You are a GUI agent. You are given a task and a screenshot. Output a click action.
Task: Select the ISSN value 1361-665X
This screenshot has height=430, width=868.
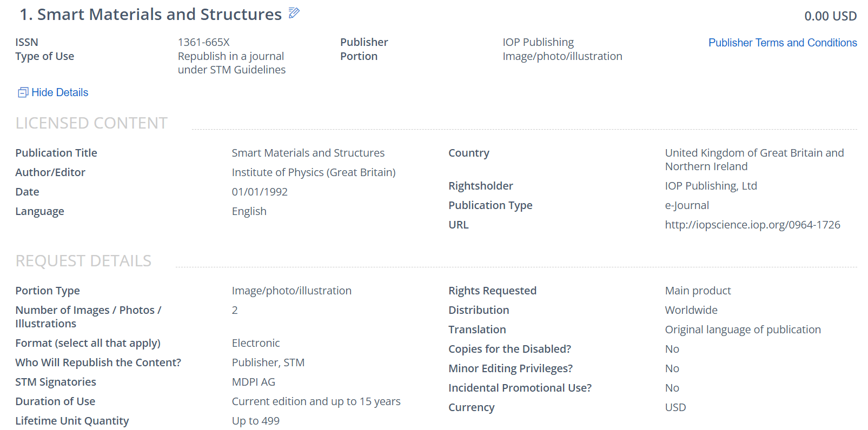pyautogui.click(x=204, y=42)
